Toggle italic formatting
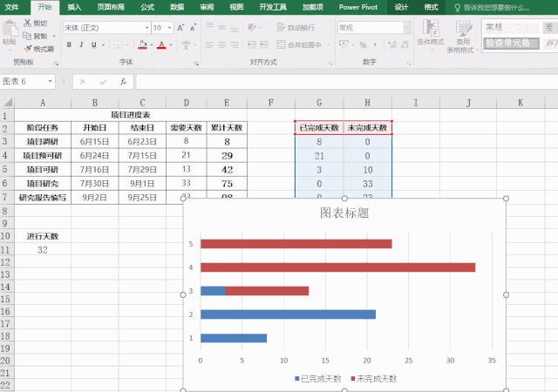 pos(81,44)
